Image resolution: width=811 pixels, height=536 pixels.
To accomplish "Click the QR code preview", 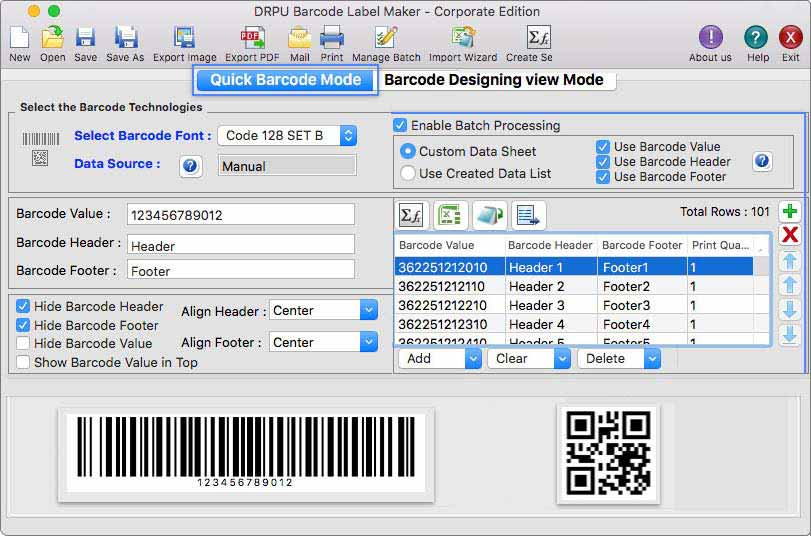I will (x=608, y=454).
